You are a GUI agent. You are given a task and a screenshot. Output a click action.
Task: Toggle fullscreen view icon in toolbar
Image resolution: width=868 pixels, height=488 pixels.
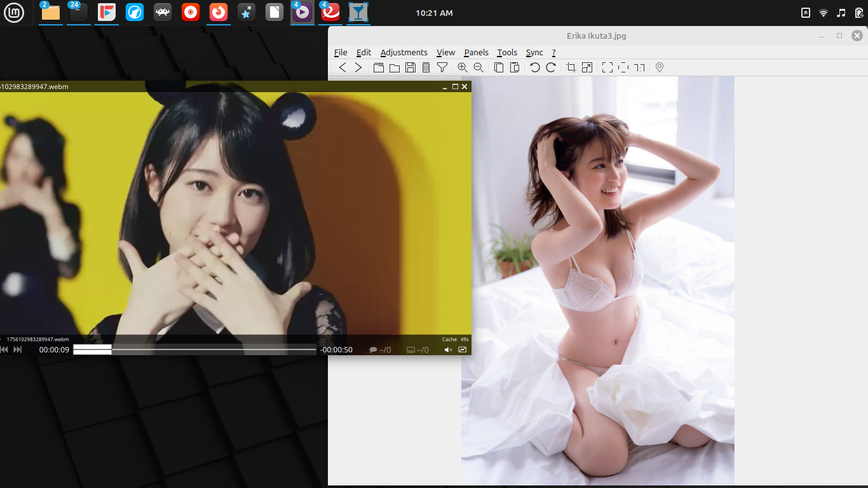pos(607,67)
